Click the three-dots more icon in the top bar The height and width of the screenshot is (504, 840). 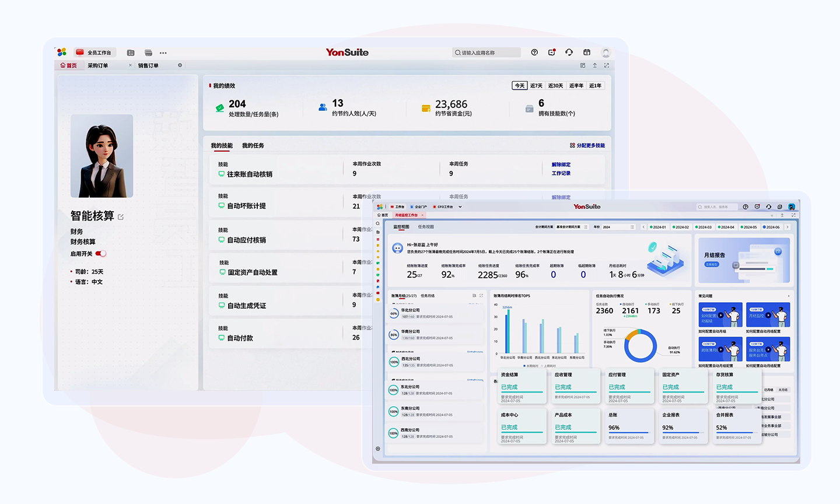click(x=163, y=52)
